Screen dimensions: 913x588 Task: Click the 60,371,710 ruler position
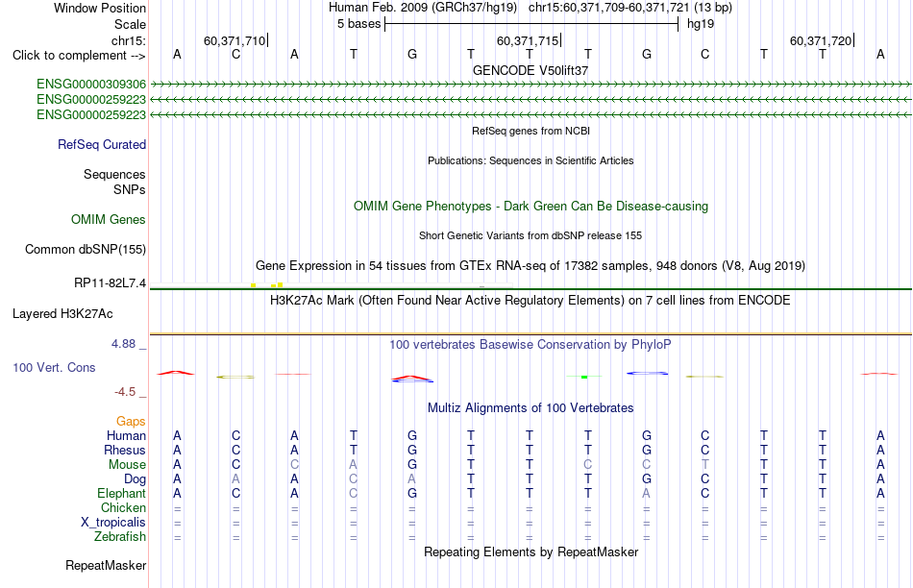[x=234, y=40]
